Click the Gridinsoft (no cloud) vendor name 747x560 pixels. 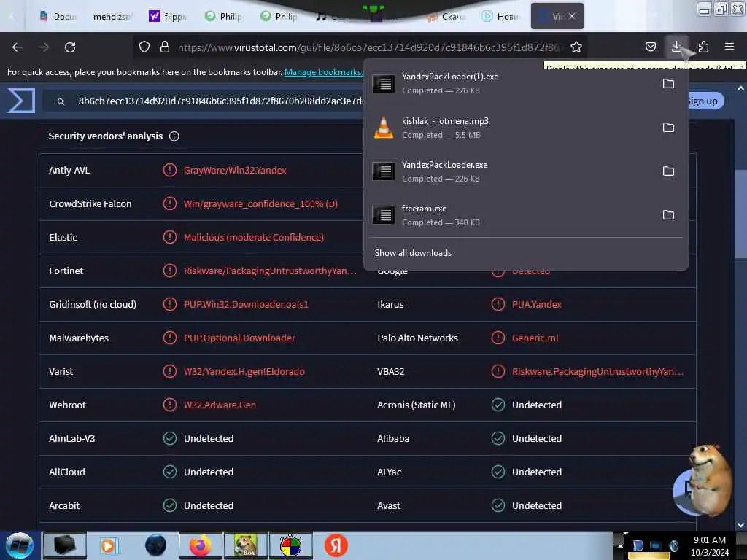point(93,304)
